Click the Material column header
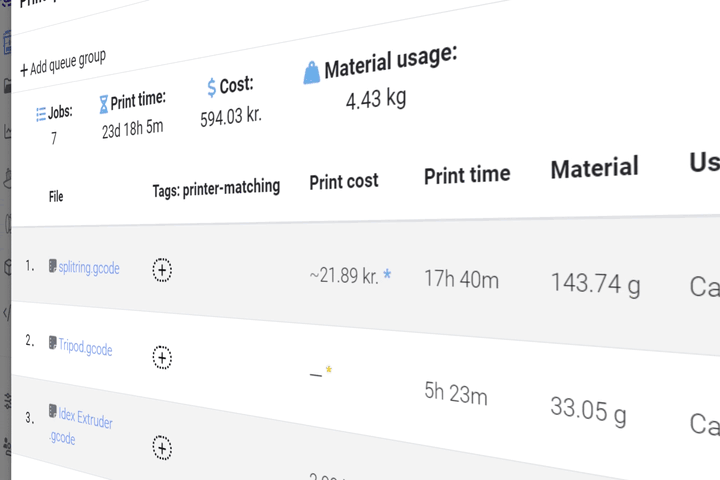Viewport: 720px width, 480px height. pos(595,168)
